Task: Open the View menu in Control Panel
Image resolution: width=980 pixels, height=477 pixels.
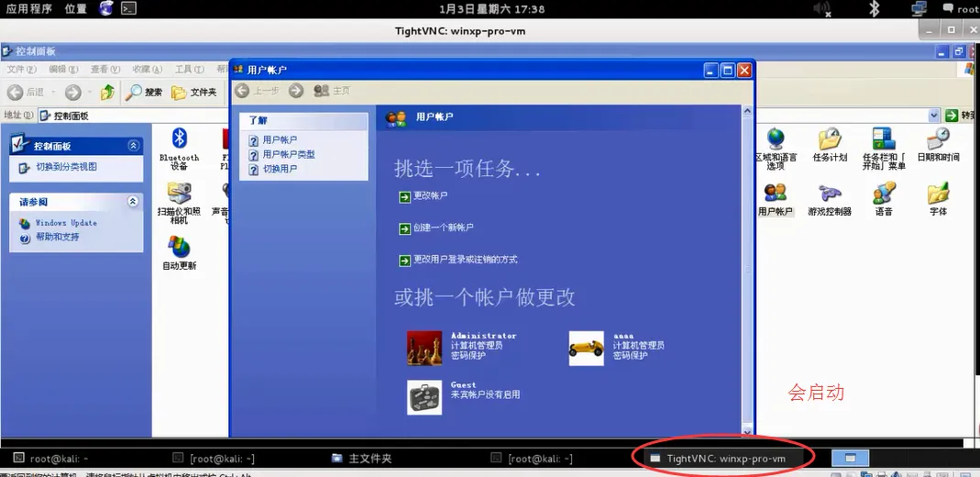Action: click(105, 70)
